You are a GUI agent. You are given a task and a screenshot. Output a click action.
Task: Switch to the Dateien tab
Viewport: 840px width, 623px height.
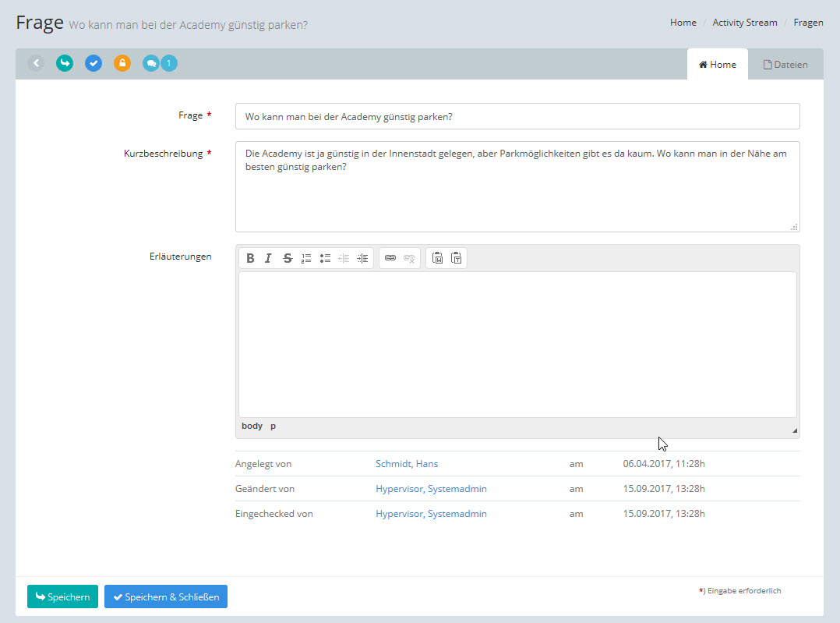click(785, 65)
